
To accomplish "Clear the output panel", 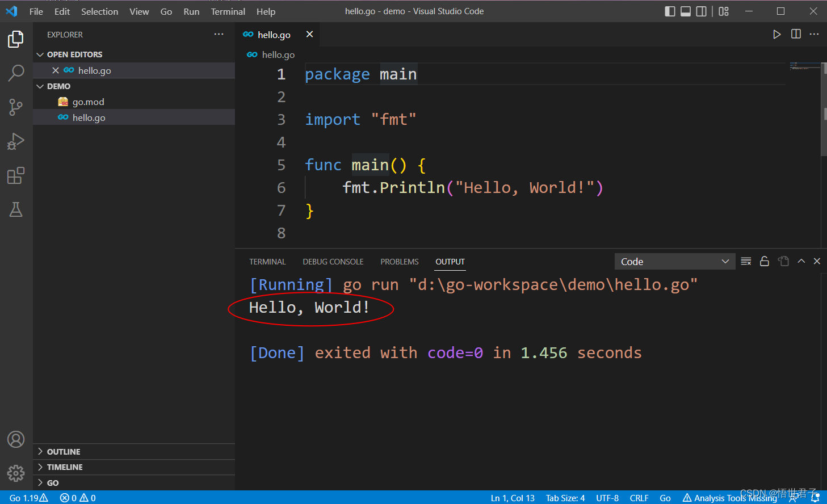I will click(746, 262).
